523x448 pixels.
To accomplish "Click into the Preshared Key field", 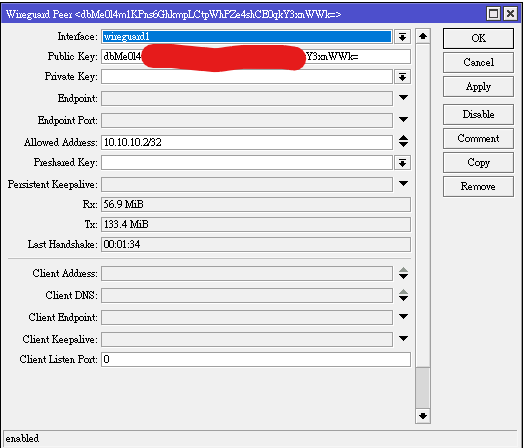I will pyautogui.click(x=247, y=163).
